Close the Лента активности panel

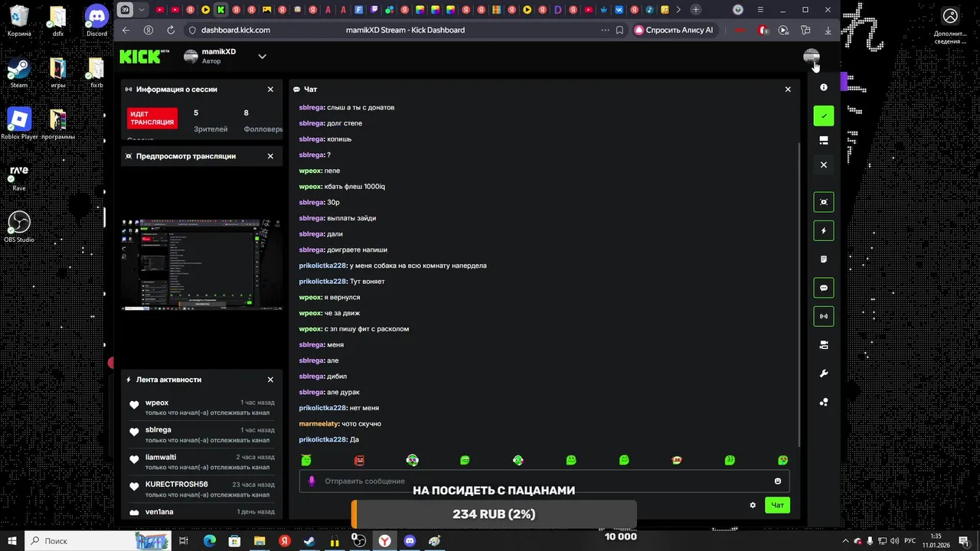270,380
